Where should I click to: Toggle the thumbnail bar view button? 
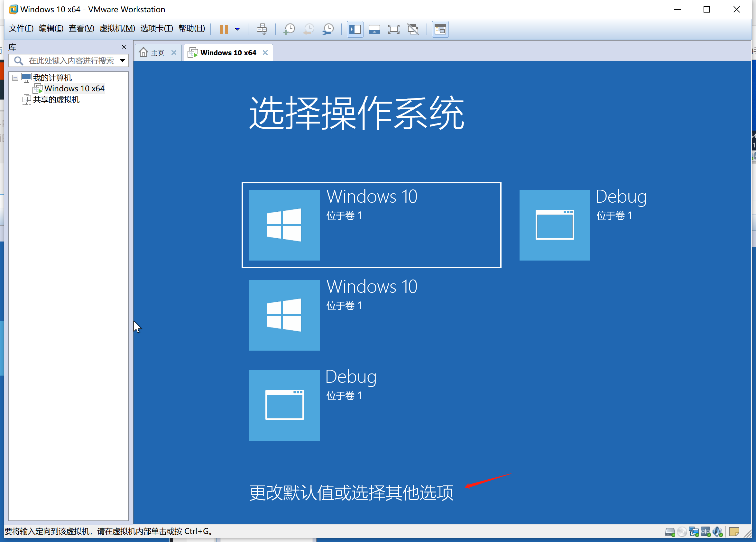tap(374, 29)
